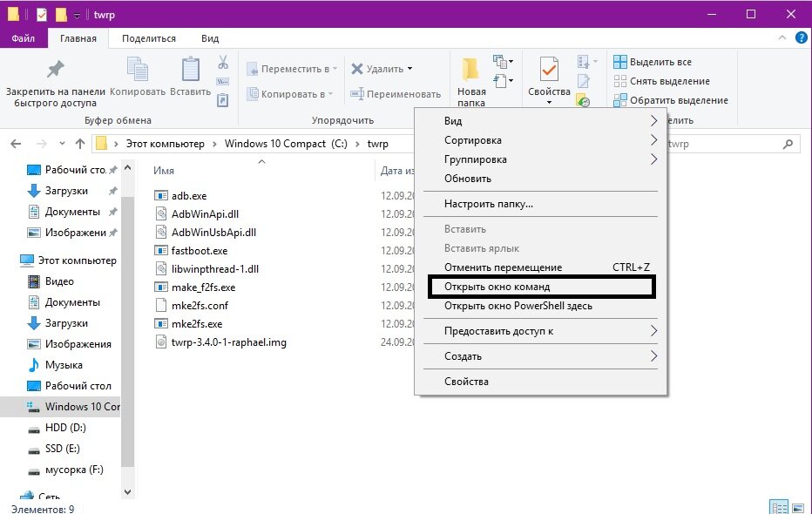Image resolution: width=812 pixels, height=514 pixels.
Task: Select the fastboot.exe file
Action: (x=200, y=251)
